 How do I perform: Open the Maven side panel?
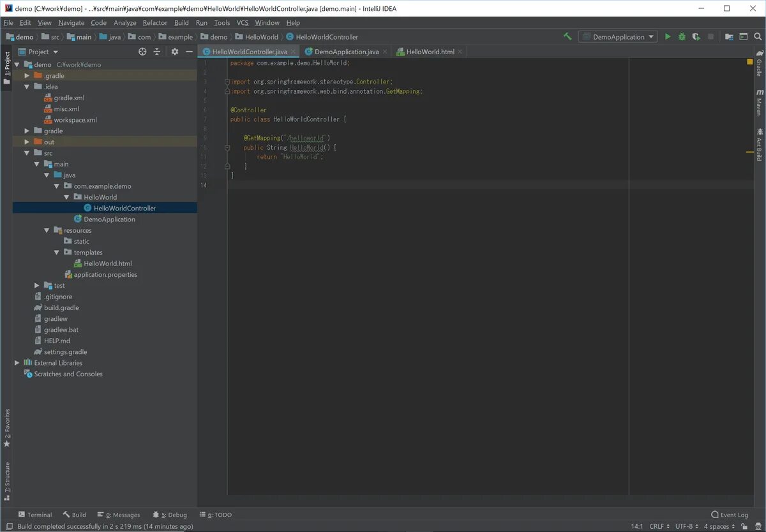tap(759, 101)
